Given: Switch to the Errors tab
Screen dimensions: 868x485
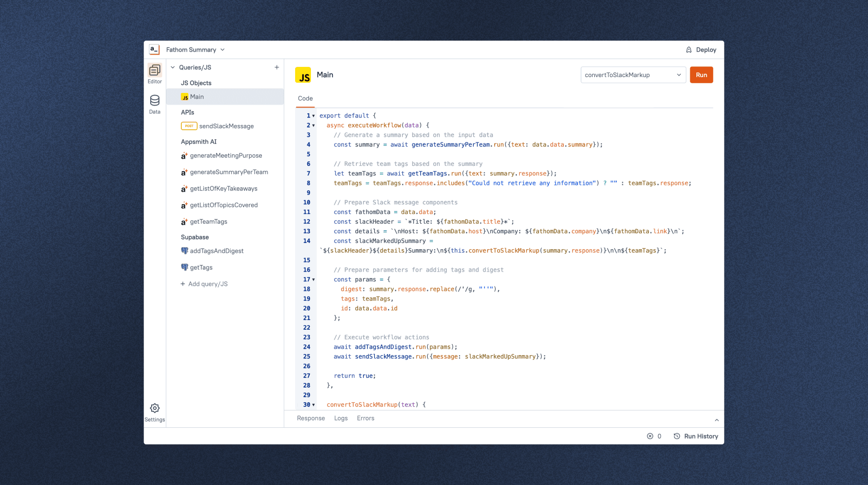Looking at the screenshot, I should [365, 418].
